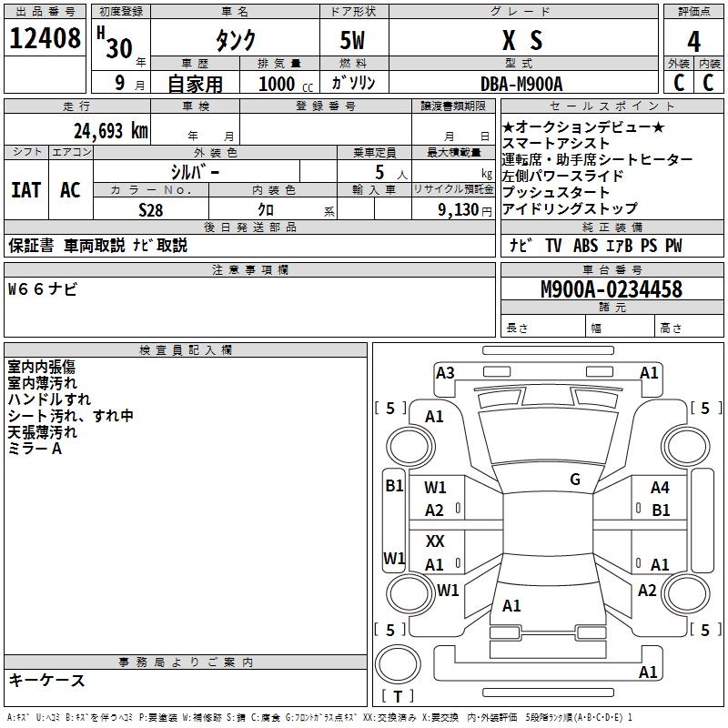Click the ABS equipment label
Screen dimensions: 728x728
(x=585, y=246)
